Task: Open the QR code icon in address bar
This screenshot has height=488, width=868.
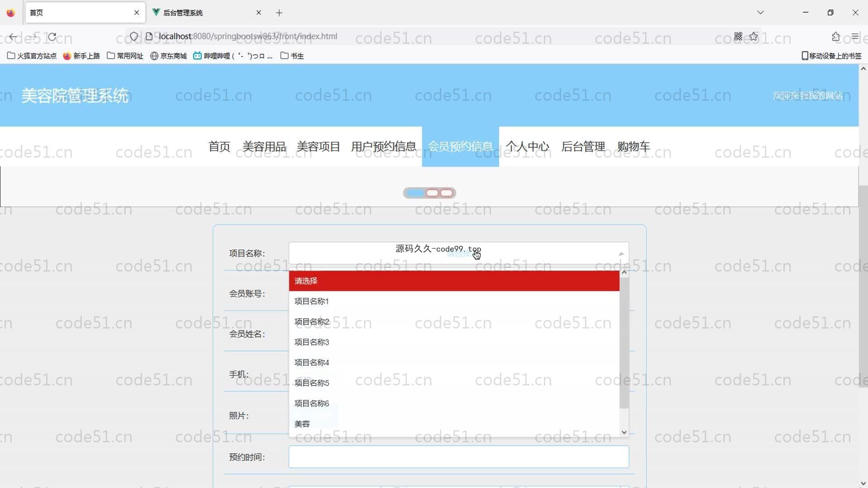Action: [x=738, y=37]
